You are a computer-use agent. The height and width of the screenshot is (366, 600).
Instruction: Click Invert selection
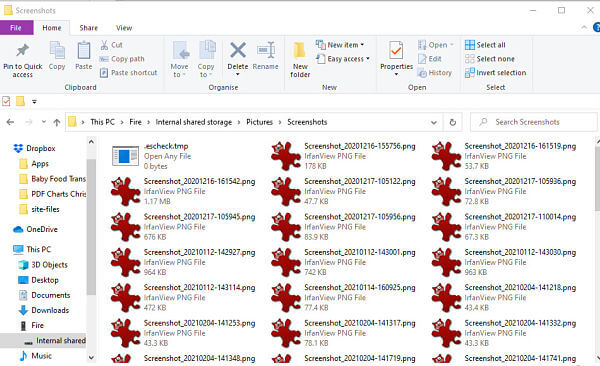[496, 73]
